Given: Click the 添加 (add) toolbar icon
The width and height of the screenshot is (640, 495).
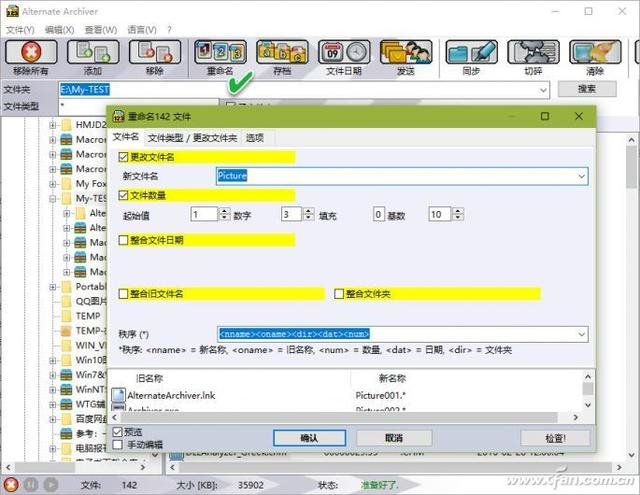Looking at the screenshot, I should click(93, 52).
